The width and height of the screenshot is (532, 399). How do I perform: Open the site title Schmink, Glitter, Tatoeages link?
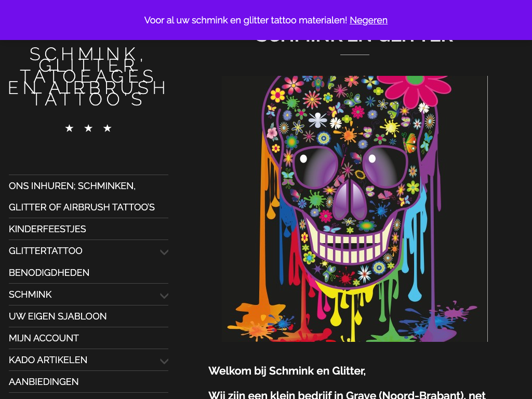(x=87, y=77)
